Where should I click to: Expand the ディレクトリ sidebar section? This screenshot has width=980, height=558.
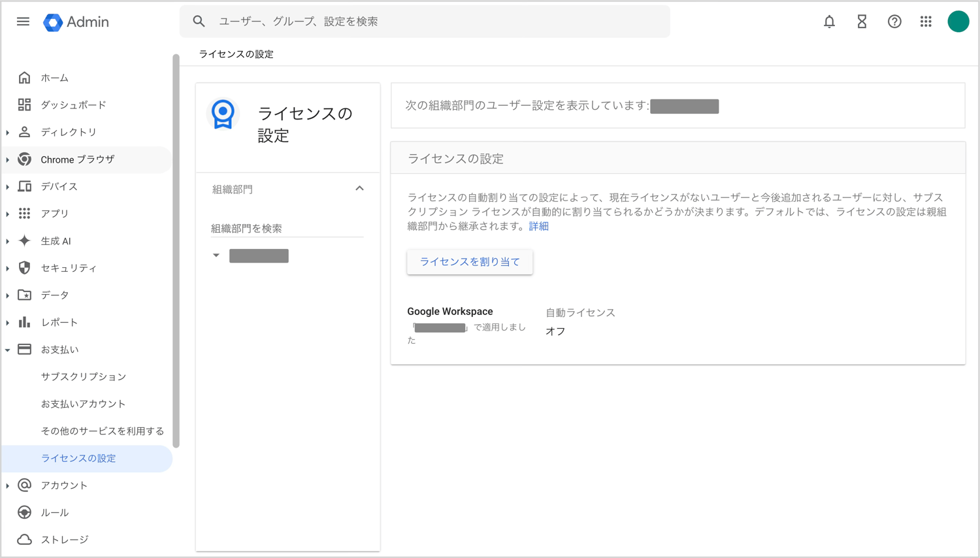click(x=7, y=131)
